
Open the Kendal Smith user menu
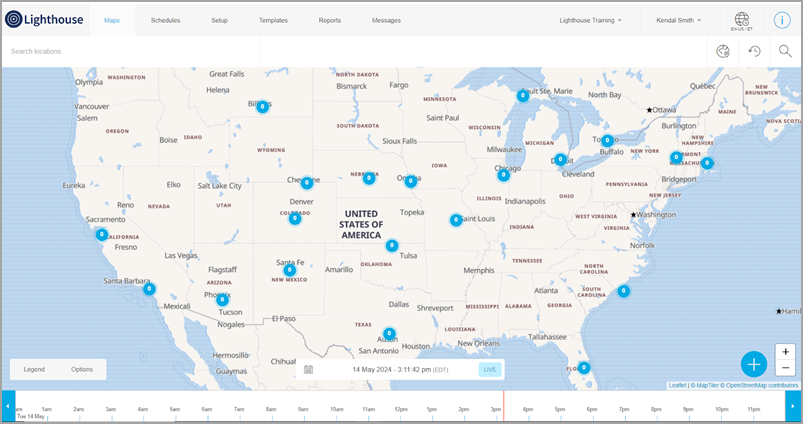[x=678, y=20]
